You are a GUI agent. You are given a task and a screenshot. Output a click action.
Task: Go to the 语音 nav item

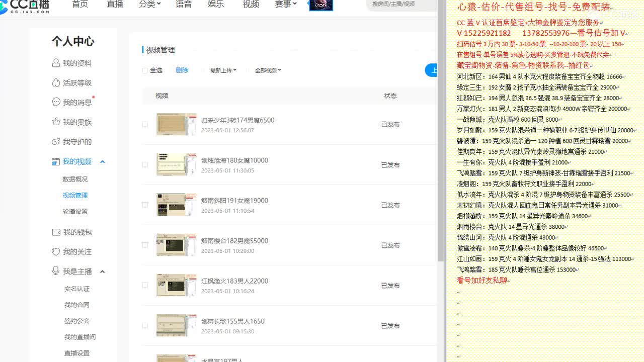(184, 4)
